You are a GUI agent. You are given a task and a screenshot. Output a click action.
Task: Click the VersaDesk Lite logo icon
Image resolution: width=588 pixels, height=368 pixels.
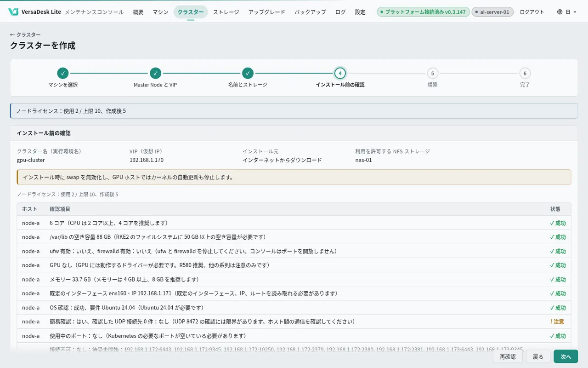pos(13,12)
